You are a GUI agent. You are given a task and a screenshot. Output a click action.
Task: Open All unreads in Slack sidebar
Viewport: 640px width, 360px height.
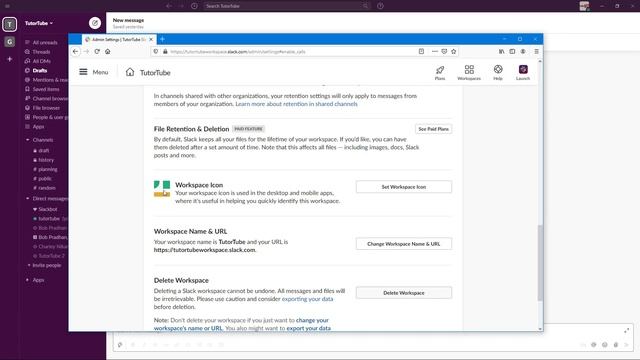44,42
